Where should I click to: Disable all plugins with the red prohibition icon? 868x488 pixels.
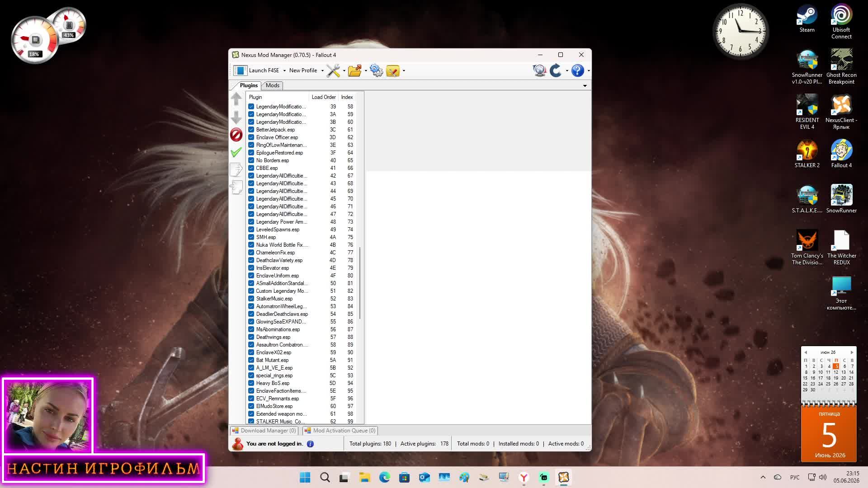point(236,135)
